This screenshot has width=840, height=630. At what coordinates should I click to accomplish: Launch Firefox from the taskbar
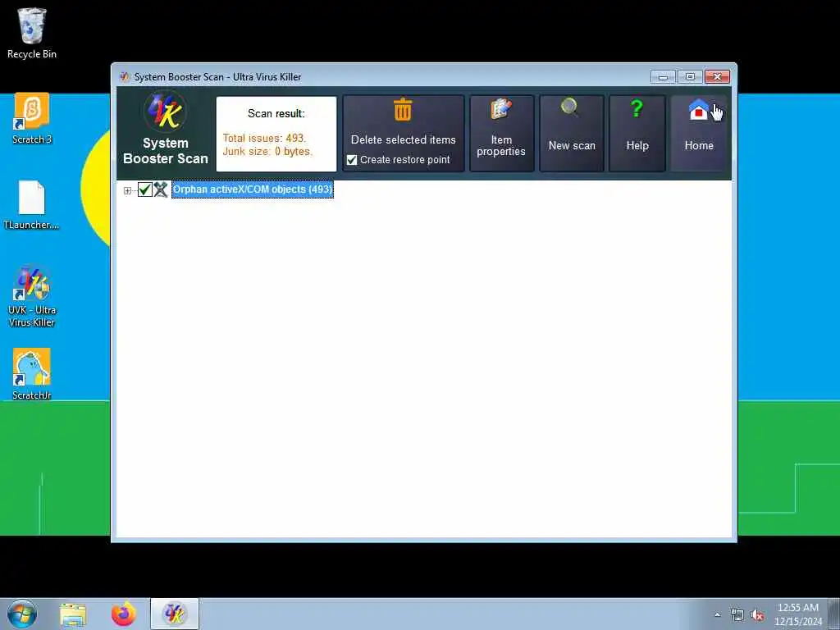pos(123,614)
